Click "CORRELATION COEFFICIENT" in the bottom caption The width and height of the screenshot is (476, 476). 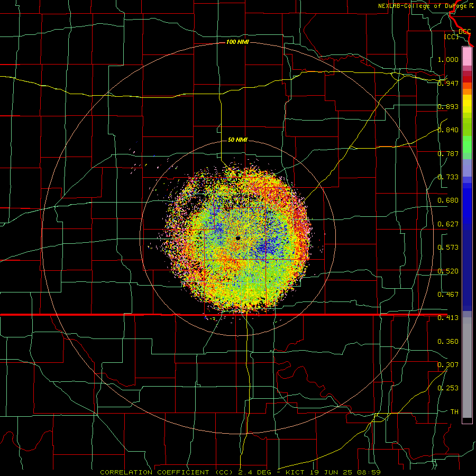coord(154,472)
